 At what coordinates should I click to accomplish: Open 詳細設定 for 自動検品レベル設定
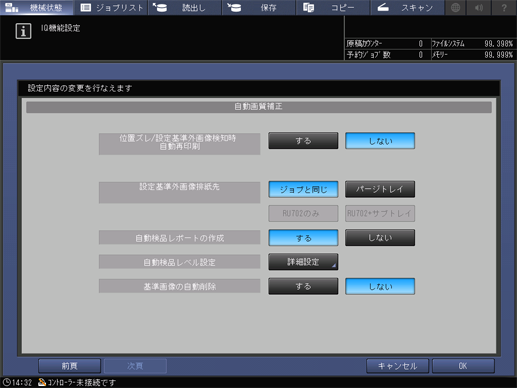303,262
